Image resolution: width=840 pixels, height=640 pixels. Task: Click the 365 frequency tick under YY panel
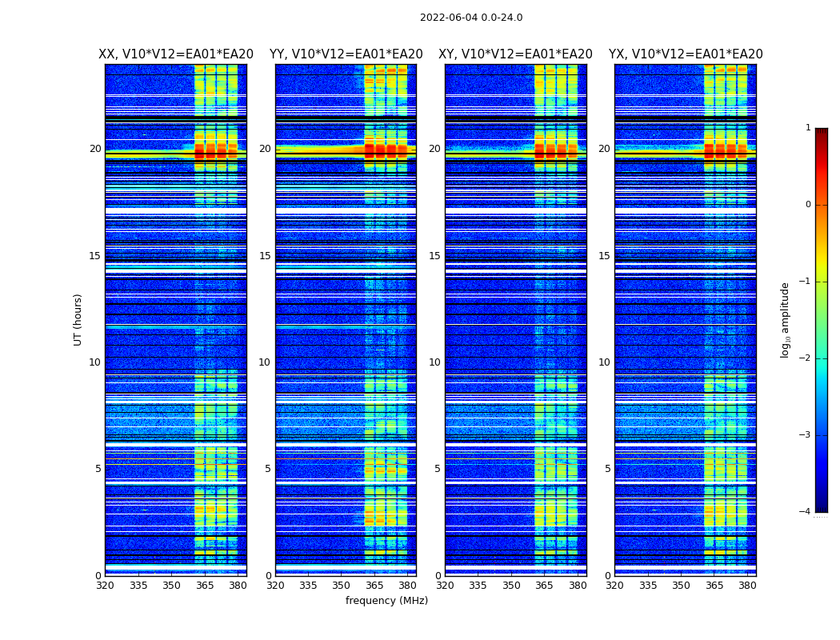coord(374,586)
